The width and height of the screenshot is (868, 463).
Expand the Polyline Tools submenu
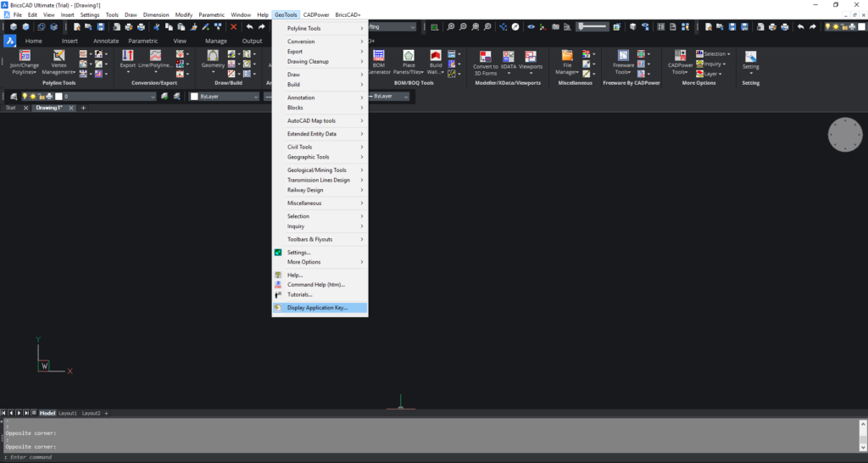(320, 28)
